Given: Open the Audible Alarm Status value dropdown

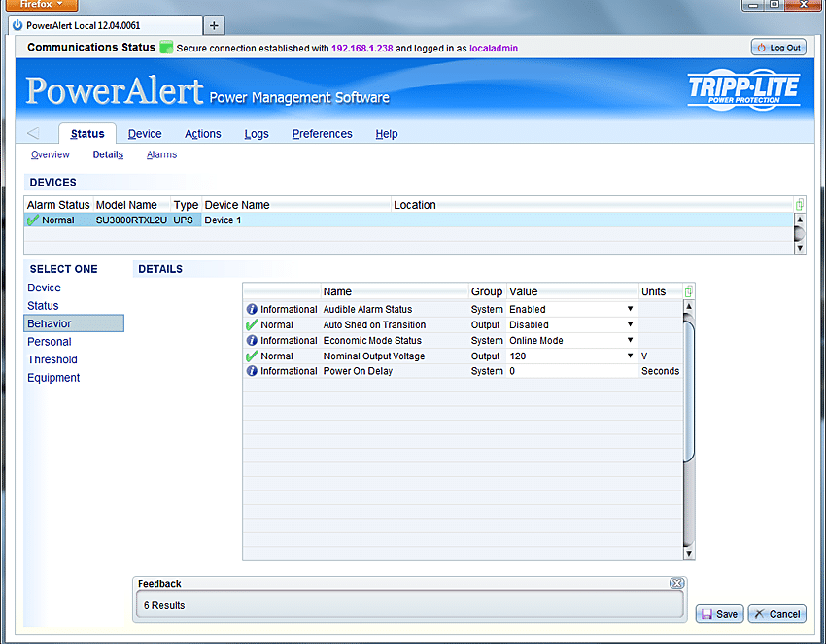Looking at the screenshot, I should tap(630, 309).
